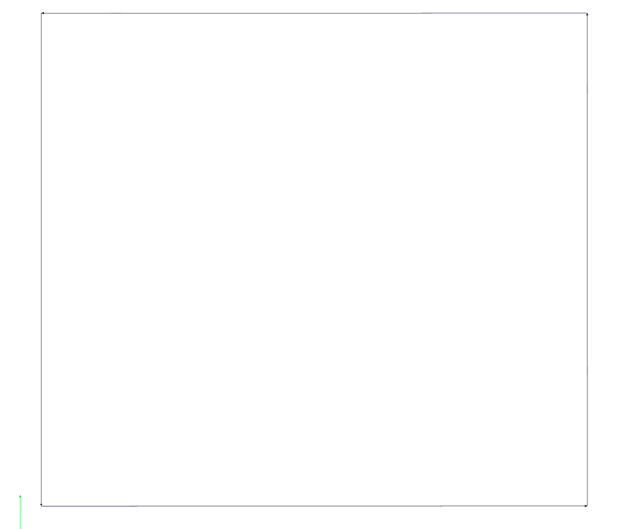Click the green Y-axis line

(20, 512)
